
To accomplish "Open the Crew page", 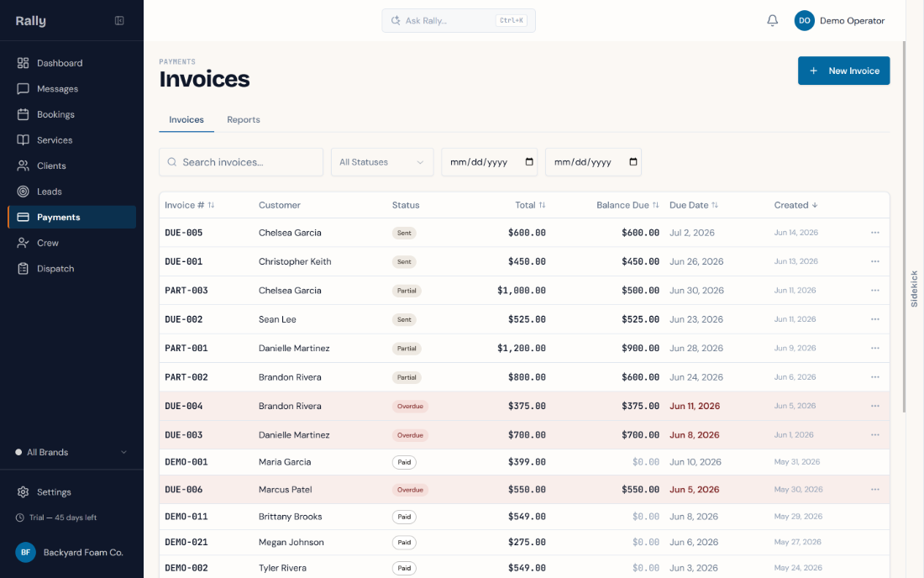I will click(72, 243).
